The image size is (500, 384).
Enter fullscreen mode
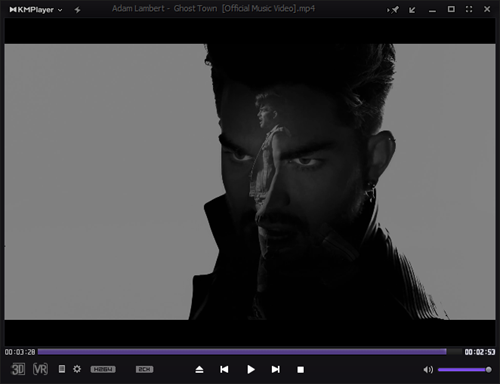[x=469, y=9]
